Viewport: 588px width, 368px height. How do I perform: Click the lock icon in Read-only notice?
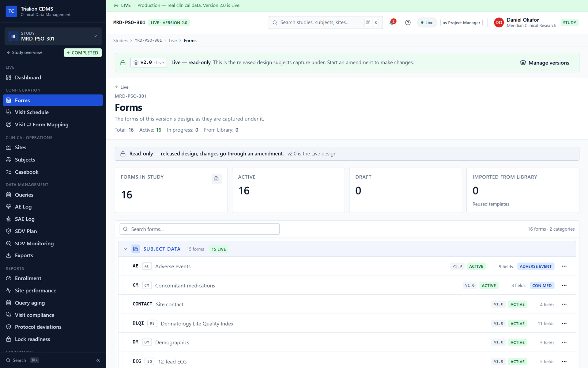[123, 154]
